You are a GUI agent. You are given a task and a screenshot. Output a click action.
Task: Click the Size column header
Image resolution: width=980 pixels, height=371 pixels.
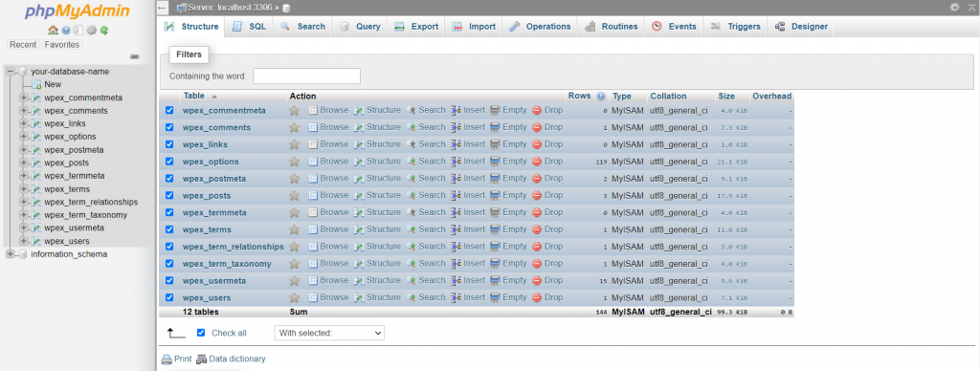[x=726, y=97]
